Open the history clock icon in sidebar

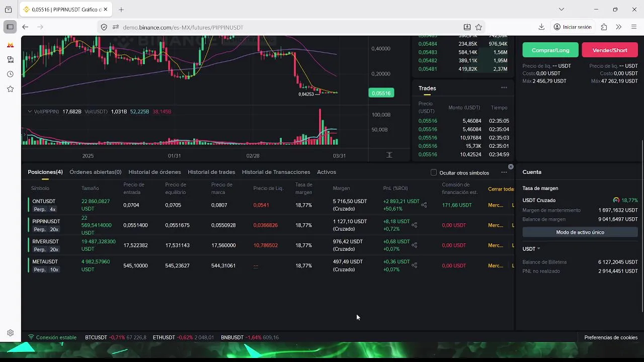[10, 74]
